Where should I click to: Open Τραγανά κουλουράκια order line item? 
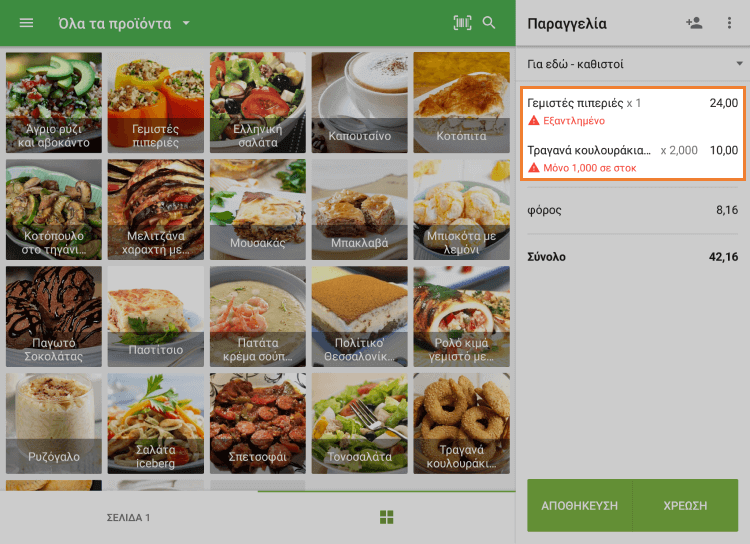pos(633,158)
